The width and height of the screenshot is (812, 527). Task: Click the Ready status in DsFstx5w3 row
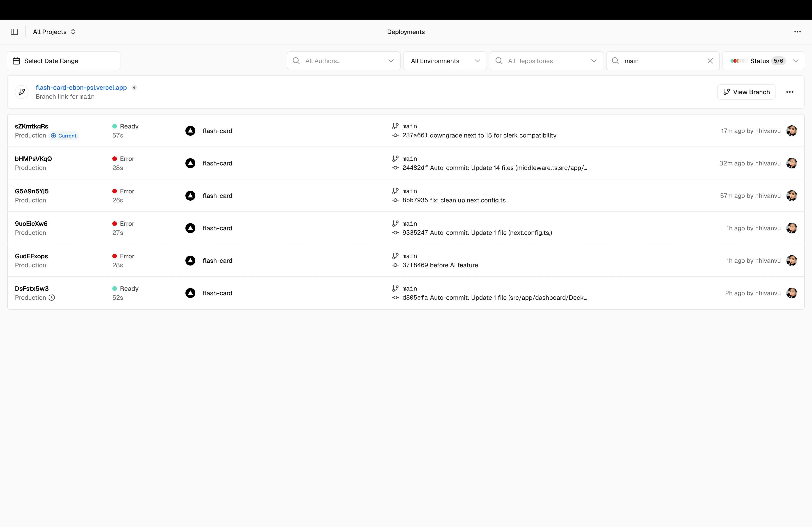[125, 289]
